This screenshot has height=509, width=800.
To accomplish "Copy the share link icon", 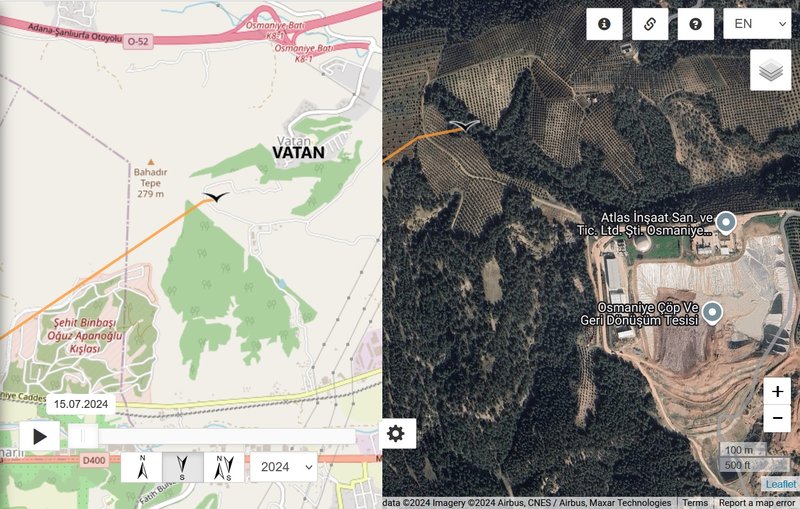I will (x=650, y=24).
